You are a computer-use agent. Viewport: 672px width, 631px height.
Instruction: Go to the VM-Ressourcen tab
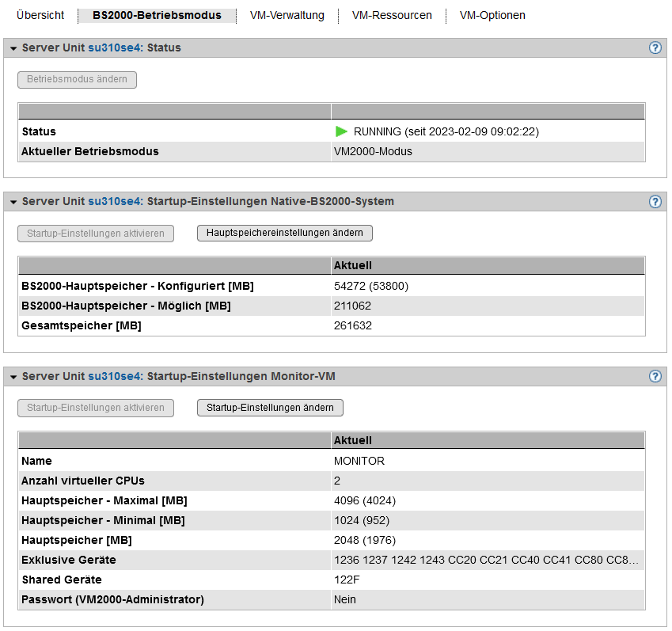[392, 15]
